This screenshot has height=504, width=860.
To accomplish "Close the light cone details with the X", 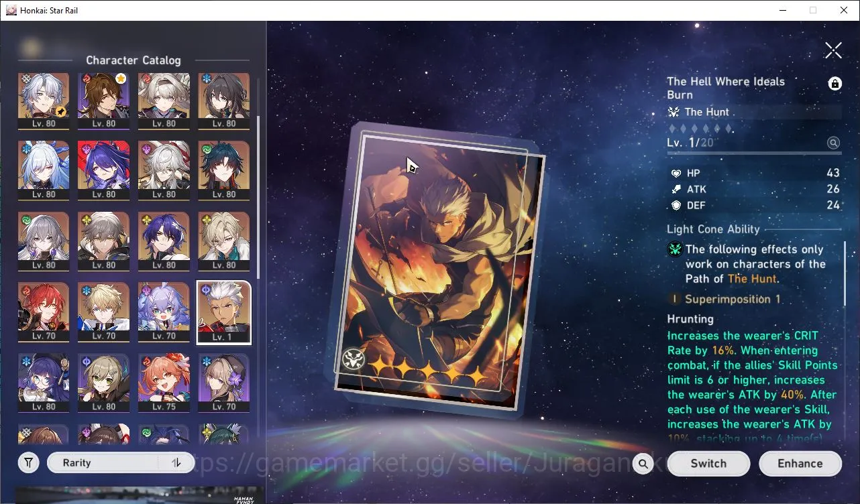I will [x=833, y=50].
